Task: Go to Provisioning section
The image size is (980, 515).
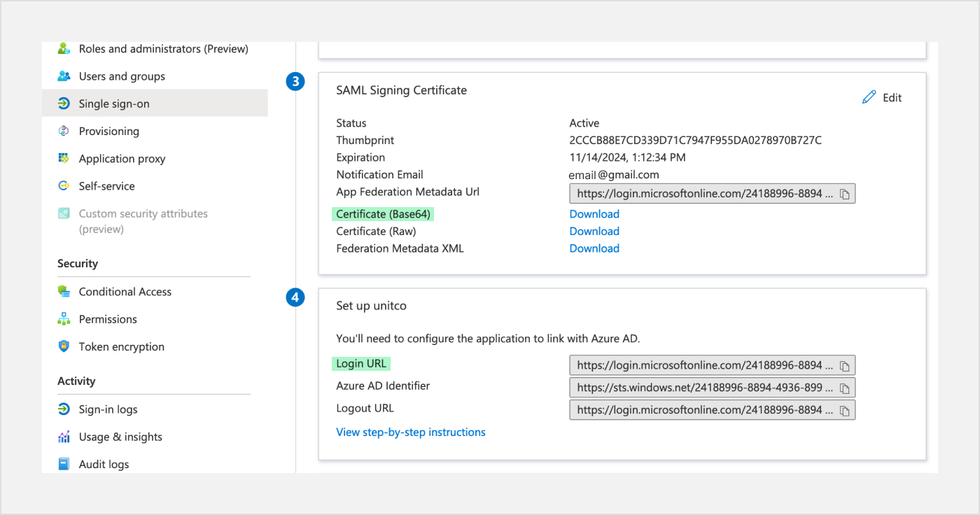Action: (109, 131)
